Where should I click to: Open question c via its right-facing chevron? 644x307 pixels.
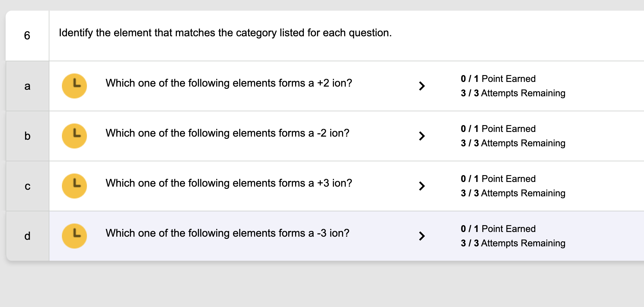pos(422,186)
